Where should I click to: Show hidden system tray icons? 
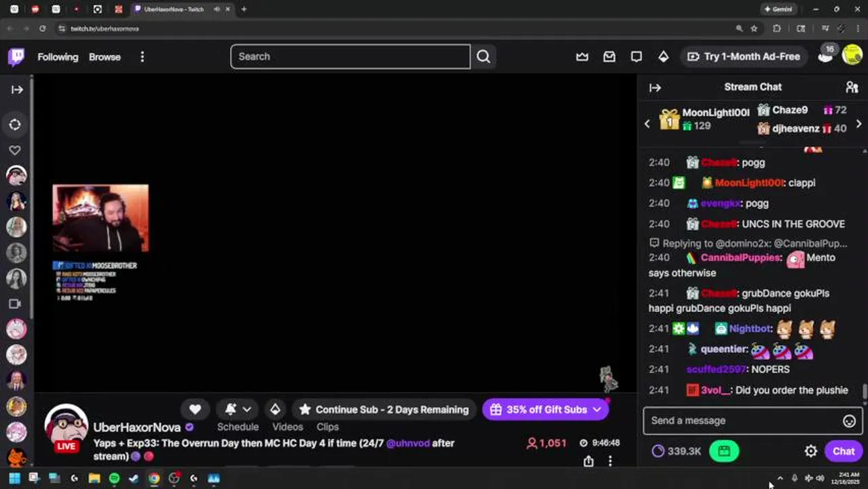(x=780, y=478)
